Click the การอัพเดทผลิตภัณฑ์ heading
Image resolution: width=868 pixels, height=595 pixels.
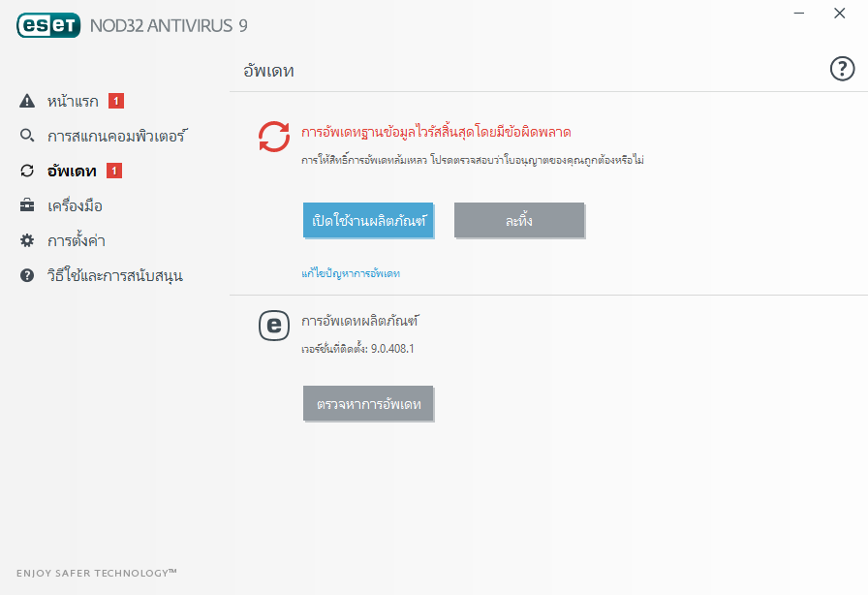point(360,321)
